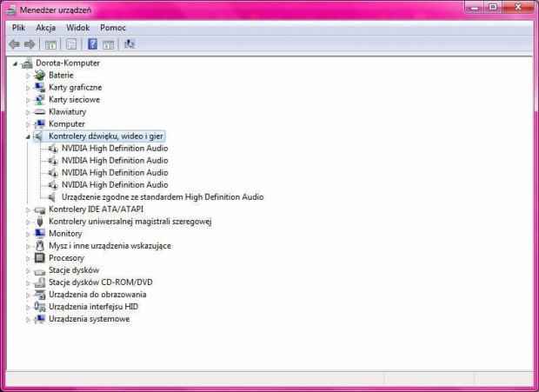
Task: Click the Karty graficzne display adapter icon
Action: [40, 88]
